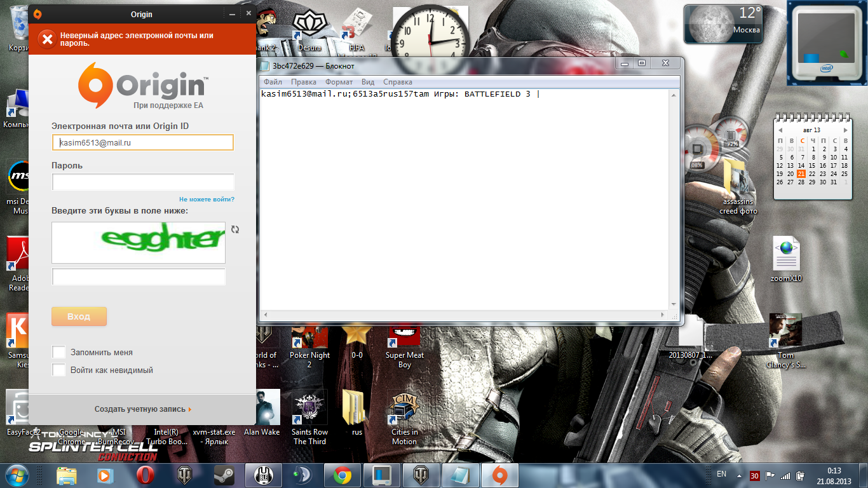Launch Tom Clancy's Splinter Cell shortcut

click(786, 341)
